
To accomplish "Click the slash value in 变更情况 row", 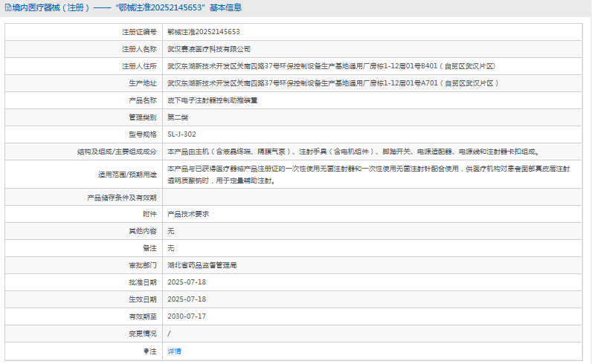I will 169,334.
